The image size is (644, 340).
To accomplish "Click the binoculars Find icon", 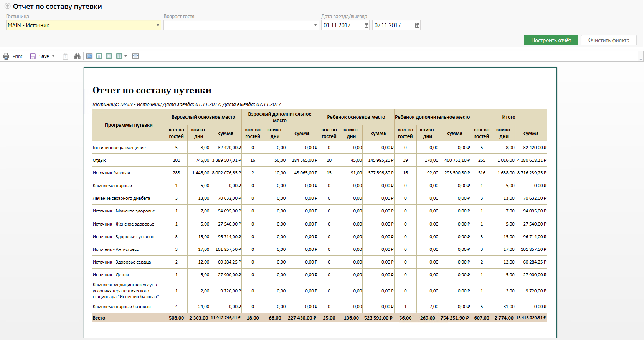I will [78, 56].
